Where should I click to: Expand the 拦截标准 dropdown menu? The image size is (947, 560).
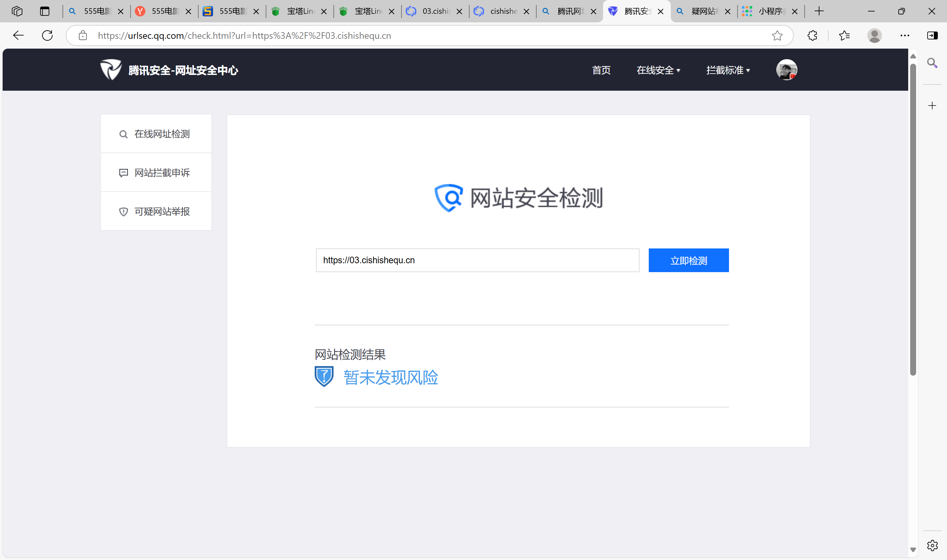pyautogui.click(x=727, y=70)
